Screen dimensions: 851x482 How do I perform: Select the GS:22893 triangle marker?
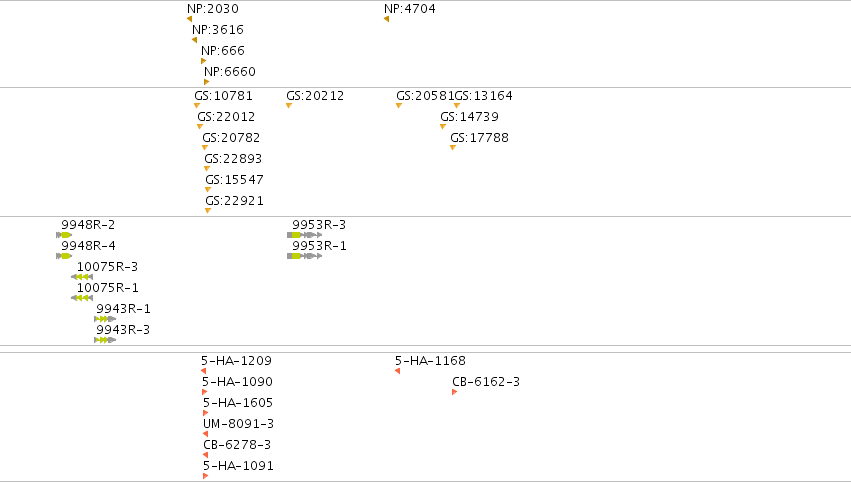[207, 168]
